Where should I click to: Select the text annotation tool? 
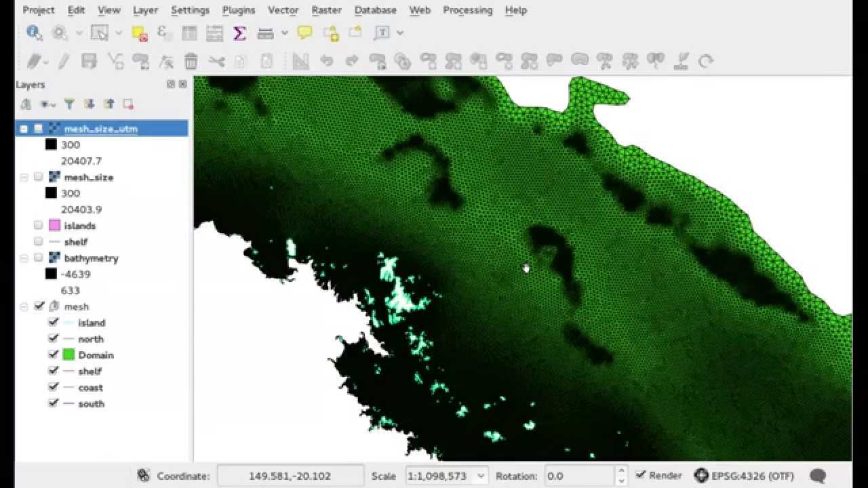[382, 33]
